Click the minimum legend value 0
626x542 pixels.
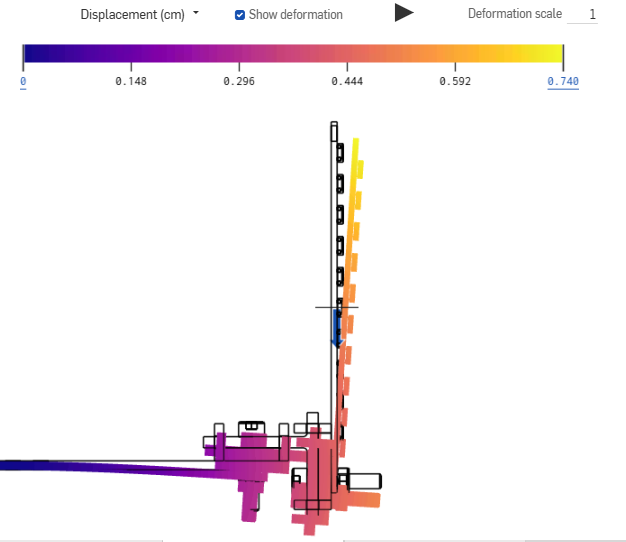23,81
